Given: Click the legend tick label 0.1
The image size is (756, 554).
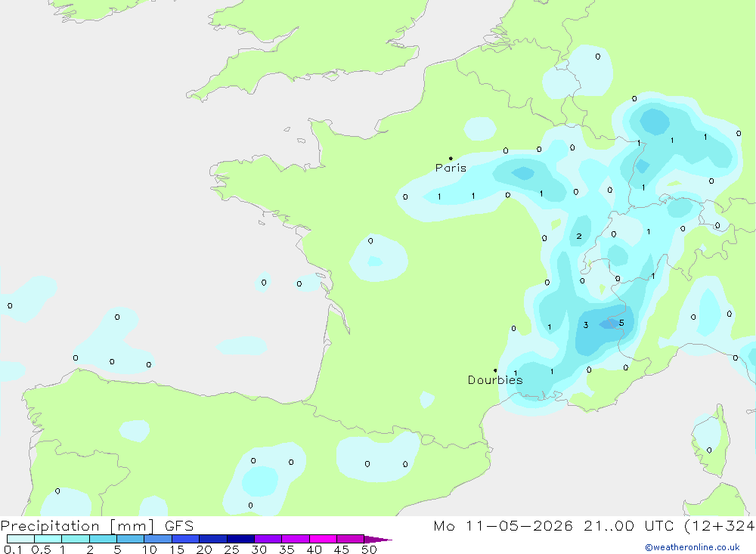Looking at the screenshot, I should 13,549.
